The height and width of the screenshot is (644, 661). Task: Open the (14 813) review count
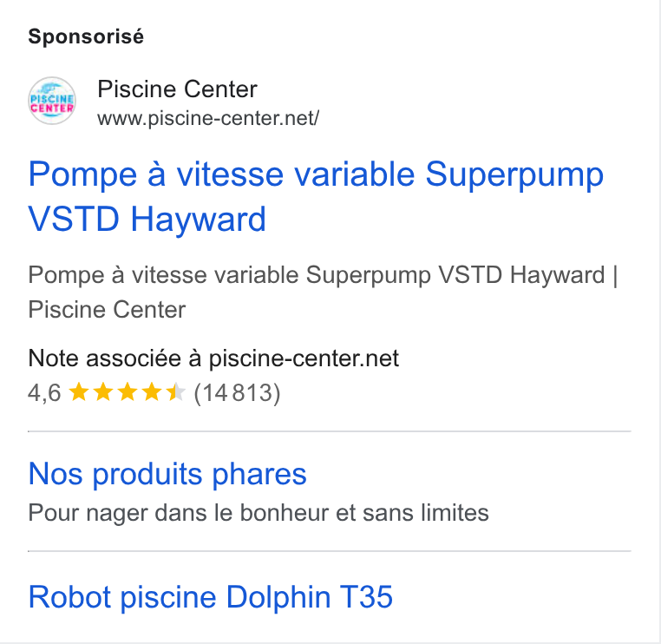coord(237,393)
